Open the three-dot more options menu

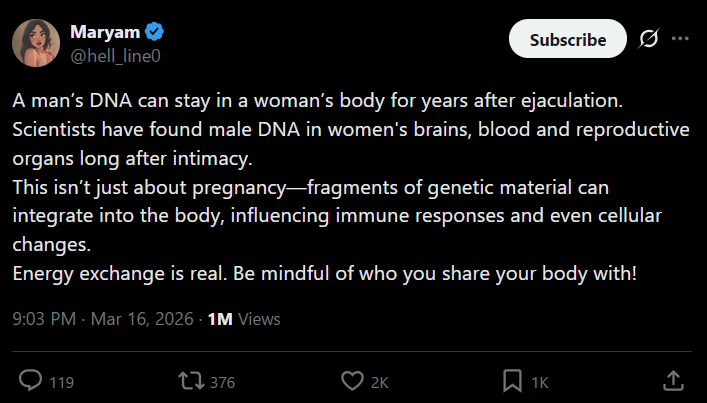(680, 39)
